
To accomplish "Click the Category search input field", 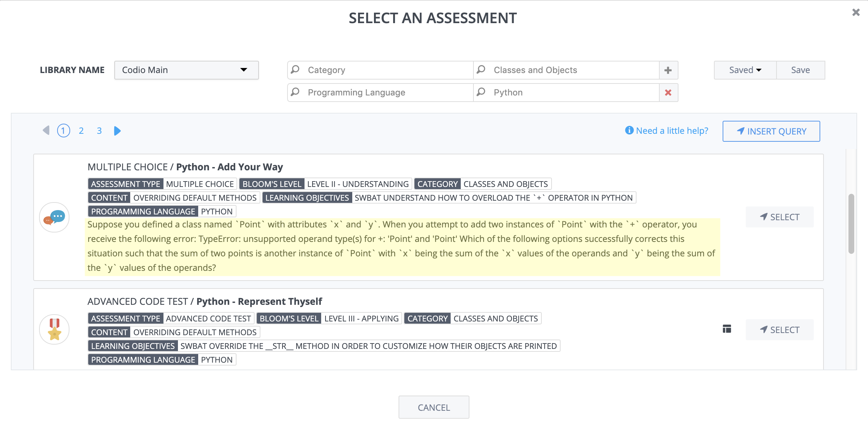I will pos(379,70).
